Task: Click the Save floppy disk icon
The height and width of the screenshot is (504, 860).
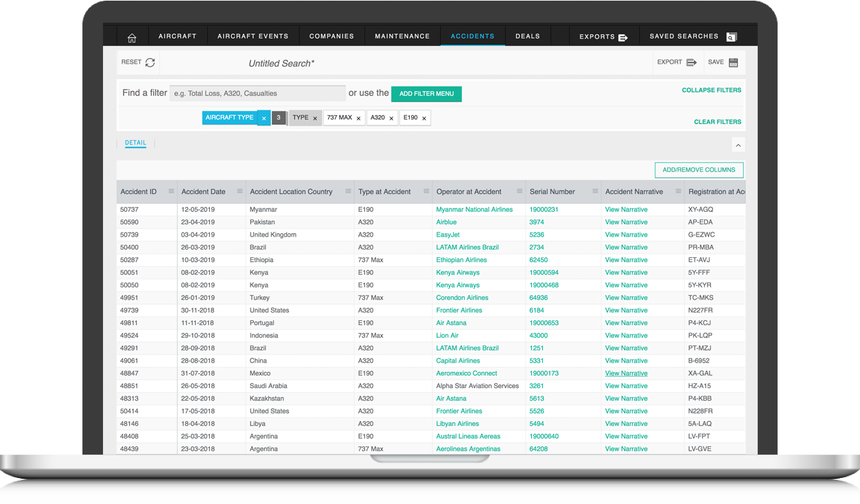Action: click(x=734, y=62)
